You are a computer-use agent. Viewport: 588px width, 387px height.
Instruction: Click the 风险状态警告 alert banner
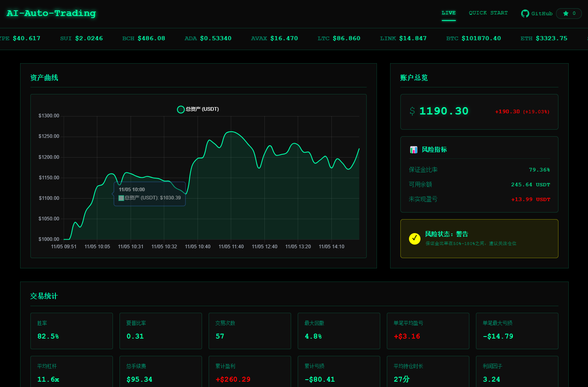click(479, 238)
